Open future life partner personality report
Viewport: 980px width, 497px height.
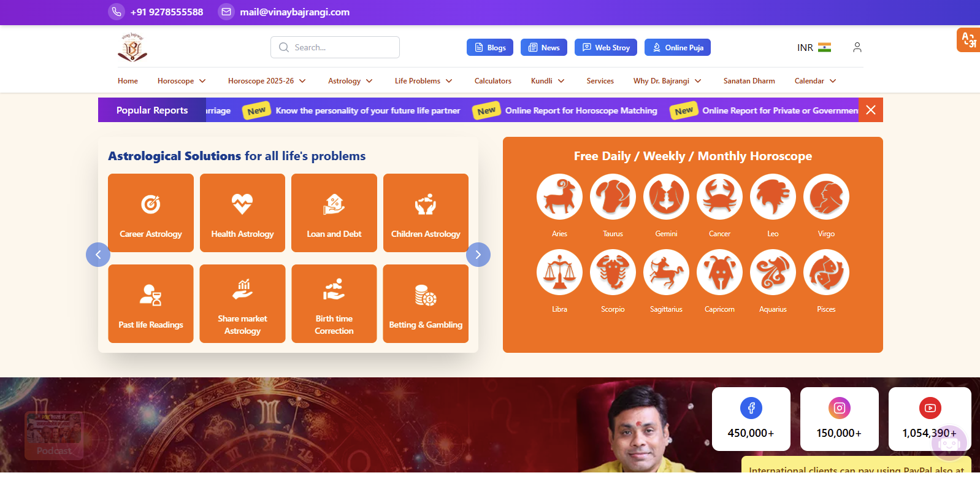pyautogui.click(x=367, y=110)
